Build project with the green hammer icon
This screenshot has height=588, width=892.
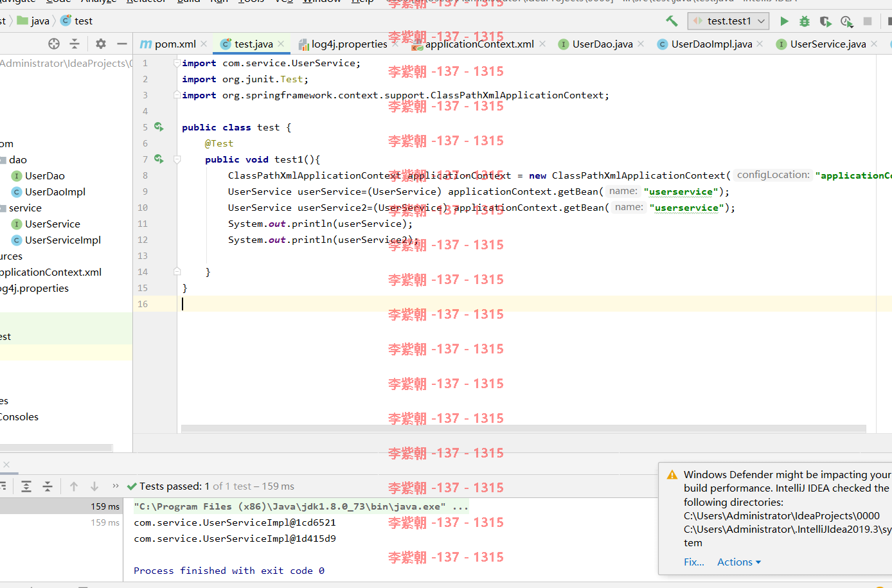[x=672, y=21]
